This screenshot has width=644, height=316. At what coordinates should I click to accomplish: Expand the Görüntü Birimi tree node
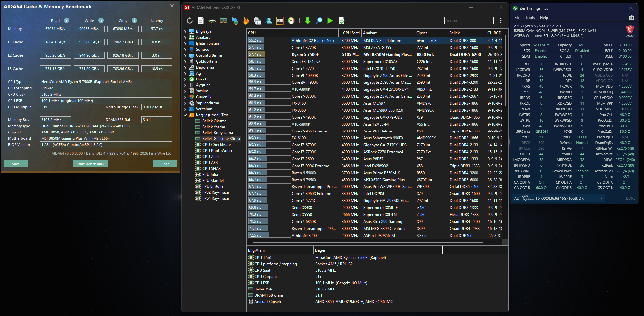[x=185, y=56]
